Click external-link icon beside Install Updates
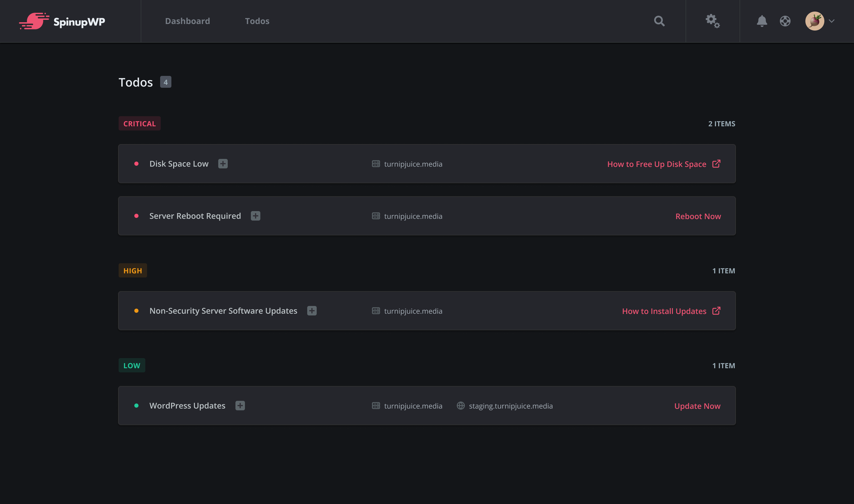Image resolution: width=854 pixels, height=504 pixels. click(716, 311)
